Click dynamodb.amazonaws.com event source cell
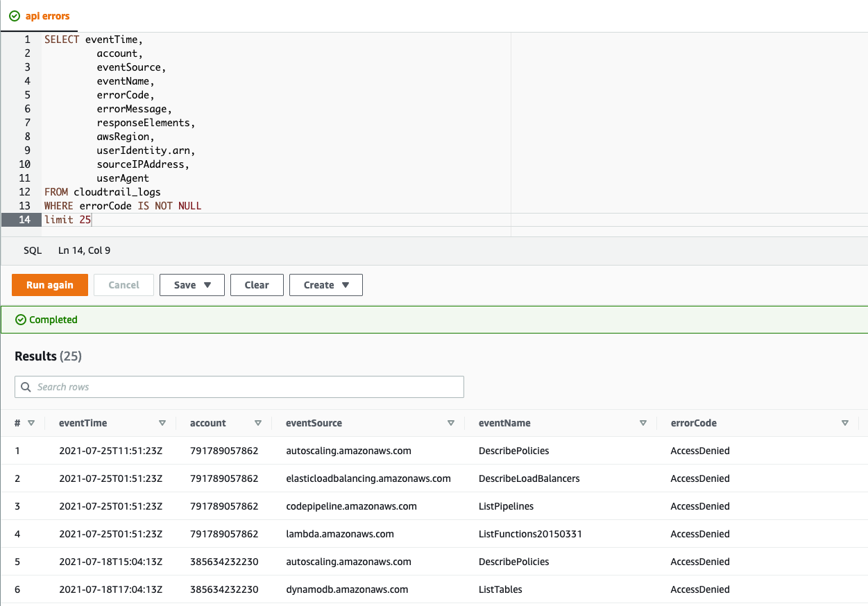868x606 pixels. [x=347, y=589]
